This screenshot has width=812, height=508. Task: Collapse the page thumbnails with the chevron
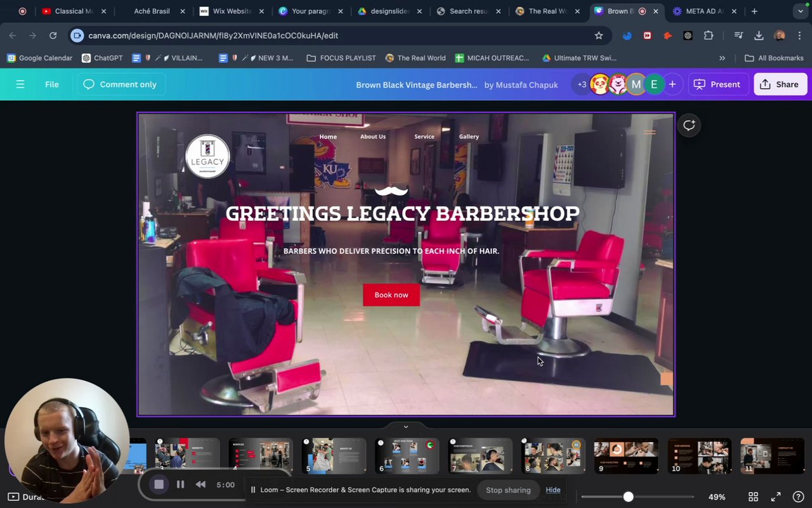tap(406, 427)
